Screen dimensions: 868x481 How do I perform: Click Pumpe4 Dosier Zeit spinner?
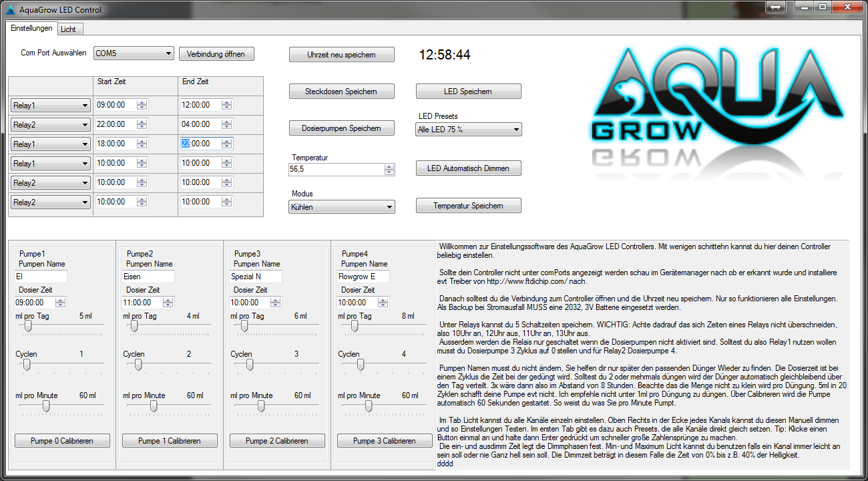(383, 303)
